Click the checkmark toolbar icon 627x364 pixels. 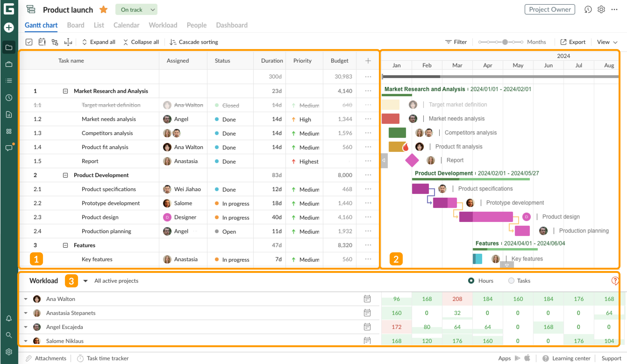pos(29,42)
